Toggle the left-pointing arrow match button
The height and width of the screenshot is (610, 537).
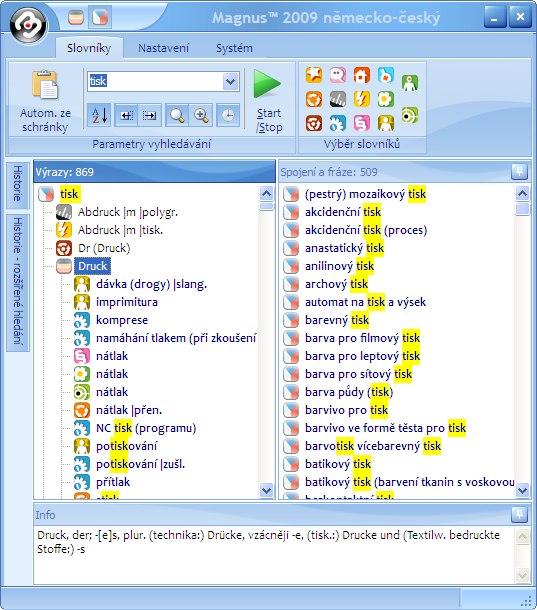point(126,115)
